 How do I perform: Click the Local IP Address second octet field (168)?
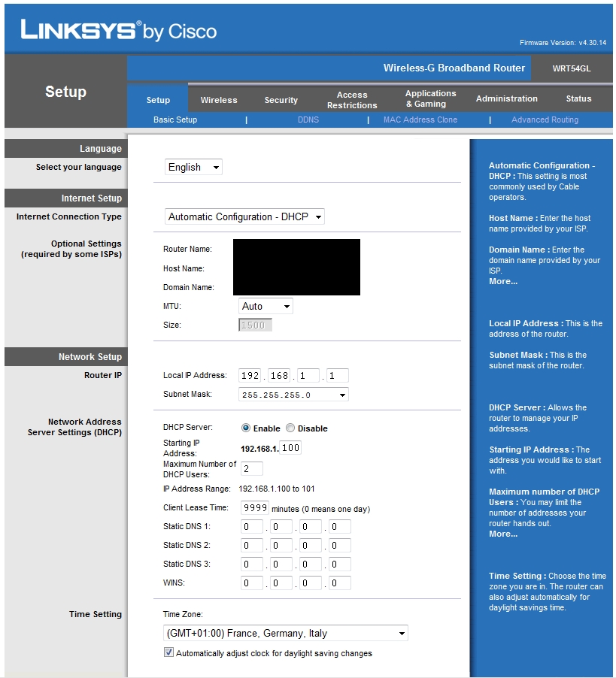279,375
